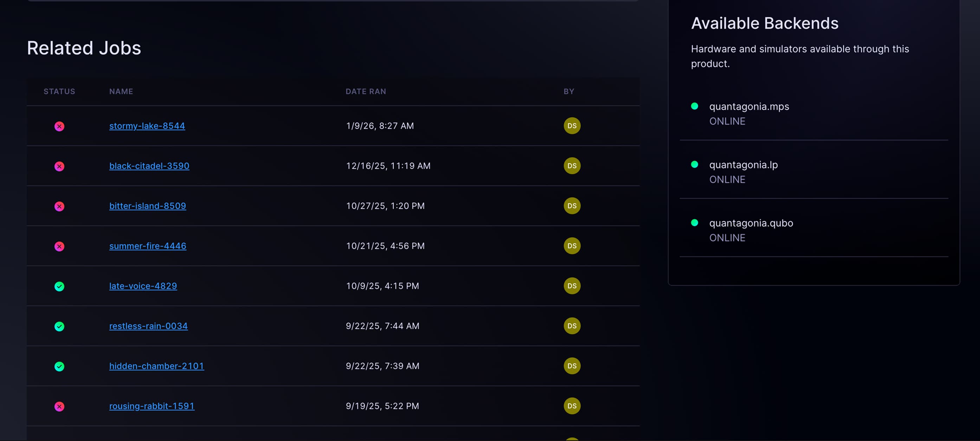Click success status icon for late-voice-4829
980x441 pixels.
coord(59,286)
